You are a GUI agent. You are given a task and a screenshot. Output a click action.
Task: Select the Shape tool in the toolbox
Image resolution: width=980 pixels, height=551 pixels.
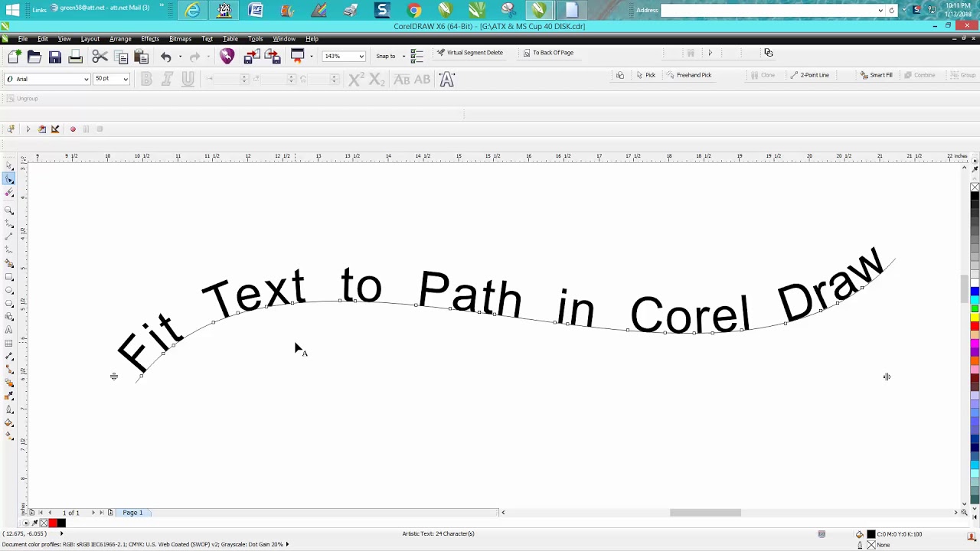tap(9, 178)
